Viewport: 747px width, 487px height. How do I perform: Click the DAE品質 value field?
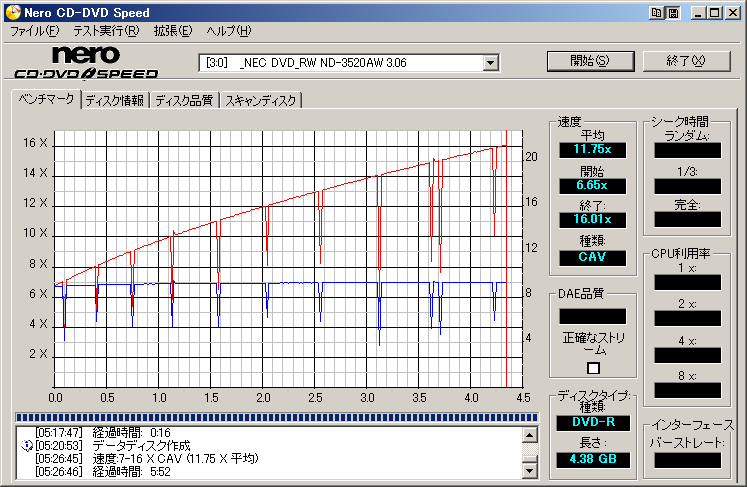[x=593, y=316]
